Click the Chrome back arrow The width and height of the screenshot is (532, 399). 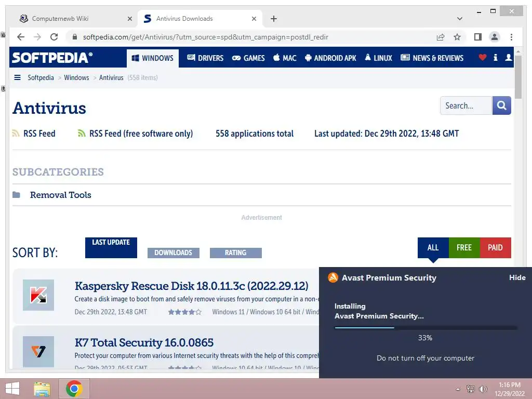(21, 37)
